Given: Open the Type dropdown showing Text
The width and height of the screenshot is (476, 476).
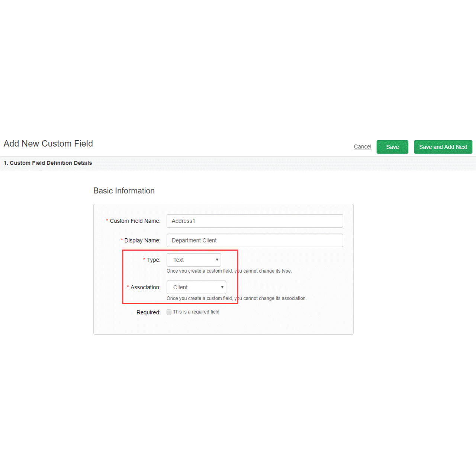Looking at the screenshot, I should [194, 260].
